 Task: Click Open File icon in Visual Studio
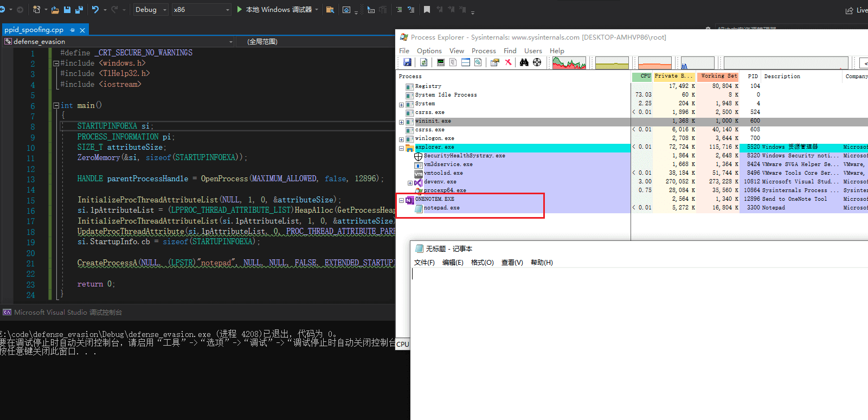pyautogui.click(x=56, y=10)
